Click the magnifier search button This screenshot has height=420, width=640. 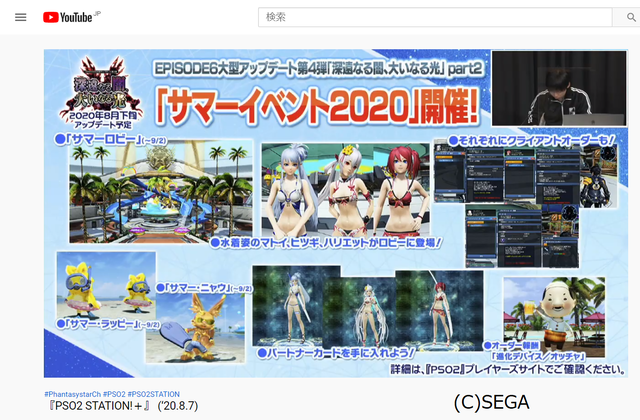tap(630, 17)
